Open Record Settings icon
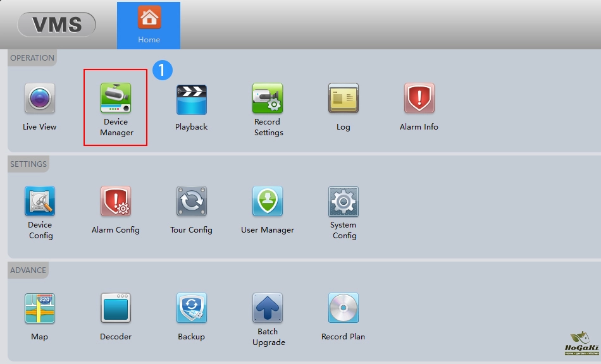Screen dimensions: 601x364 coord(268,99)
